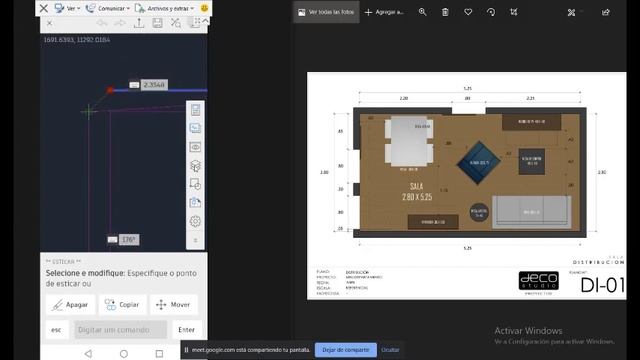Expand Archivos y extras dropdown
640x360 pixels.
click(164, 8)
